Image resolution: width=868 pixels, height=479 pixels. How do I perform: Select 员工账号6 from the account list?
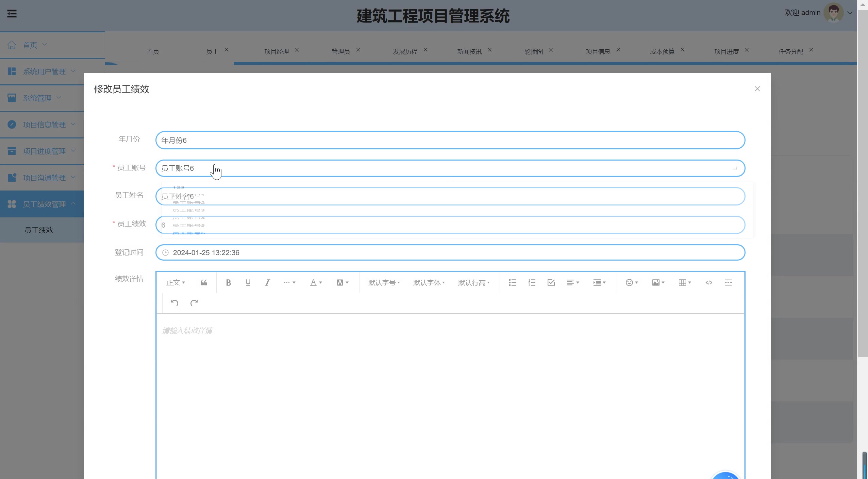coord(189,233)
